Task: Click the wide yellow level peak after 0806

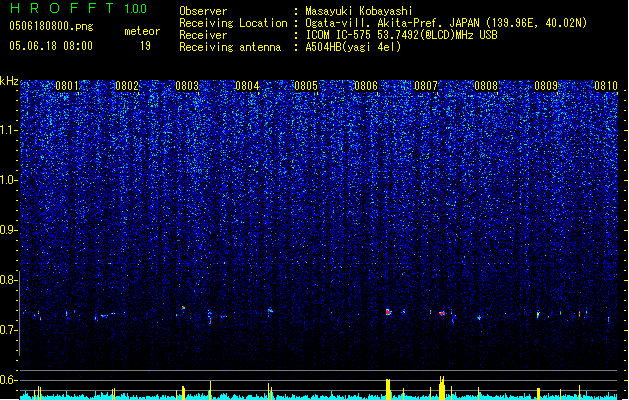Action: click(388, 389)
